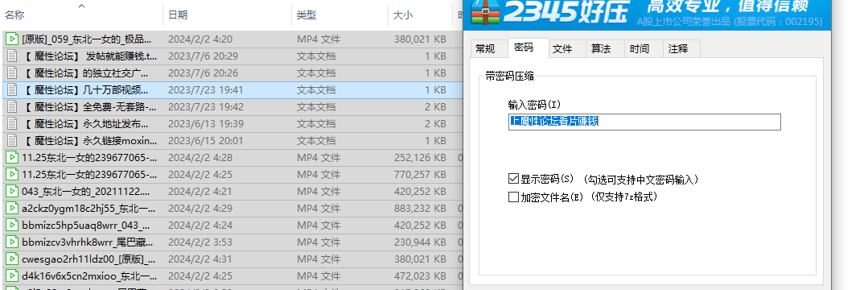The image size is (868, 290).
Task: Switch to the 常规 tab
Action: 485,48
